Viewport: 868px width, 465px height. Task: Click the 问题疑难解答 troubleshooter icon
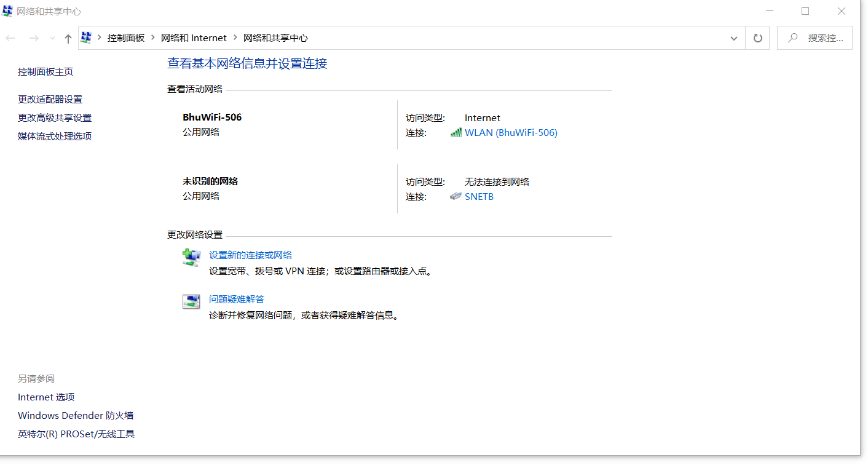coord(192,301)
